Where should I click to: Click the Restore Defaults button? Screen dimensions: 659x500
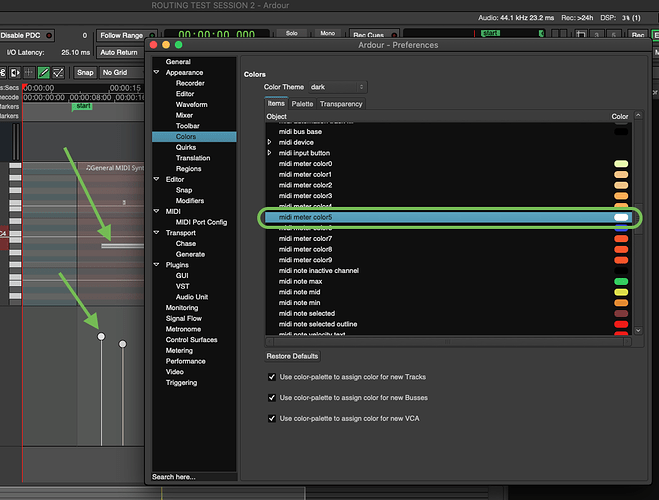[x=293, y=356]
